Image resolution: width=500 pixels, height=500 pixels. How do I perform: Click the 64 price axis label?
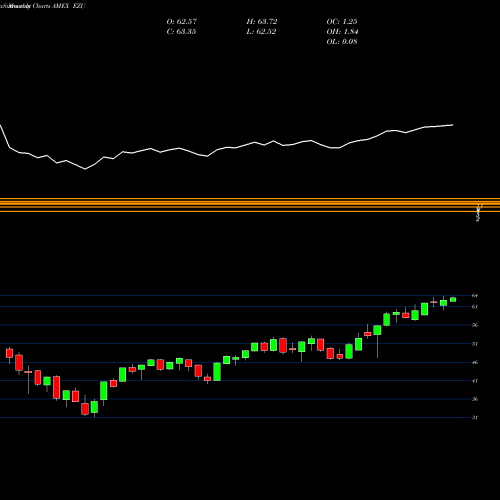(x=475, y=295)
